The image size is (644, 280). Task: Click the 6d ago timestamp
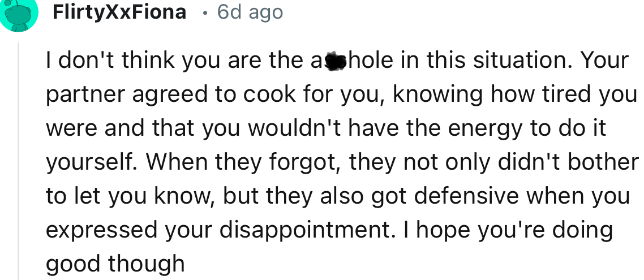(250, 12)
